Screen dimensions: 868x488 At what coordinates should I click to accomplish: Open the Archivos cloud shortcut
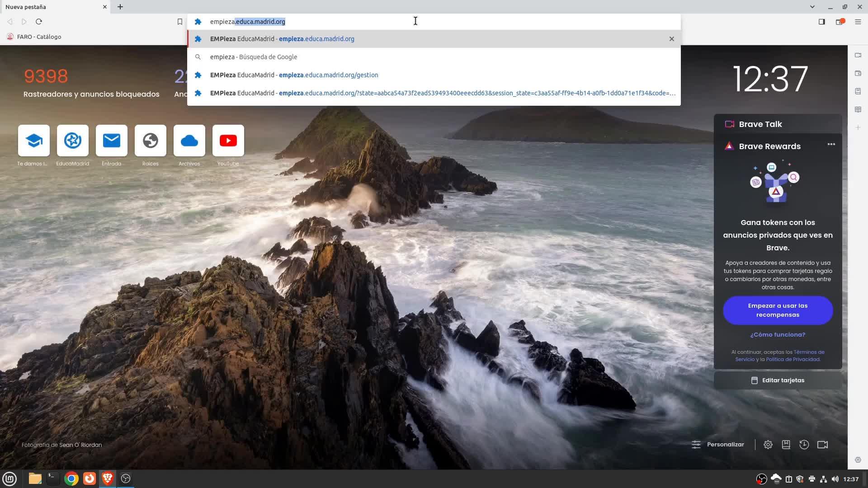[x=189, y=141]
